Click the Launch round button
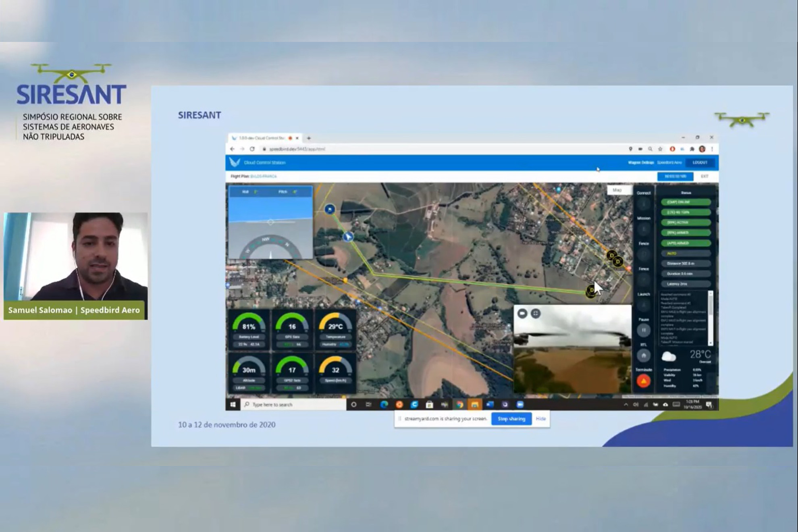This screenshot has height=532, width=798. [x=644, y=305]
